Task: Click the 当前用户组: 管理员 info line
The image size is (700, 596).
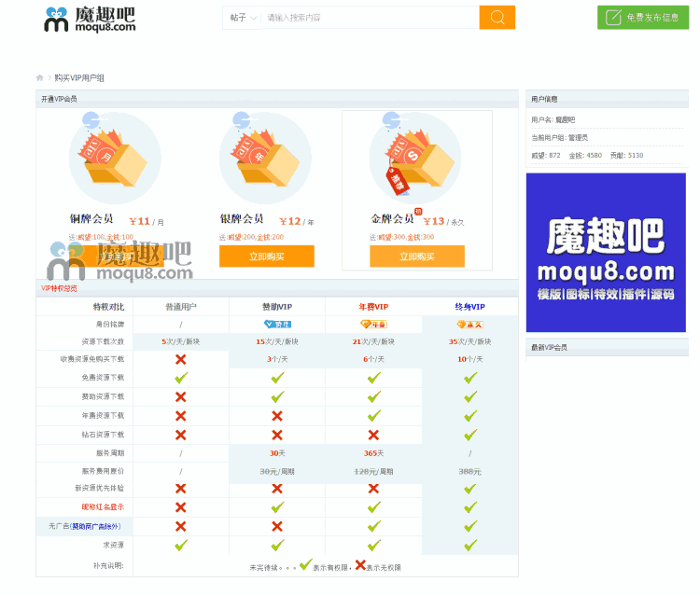Action: [559, 137]
